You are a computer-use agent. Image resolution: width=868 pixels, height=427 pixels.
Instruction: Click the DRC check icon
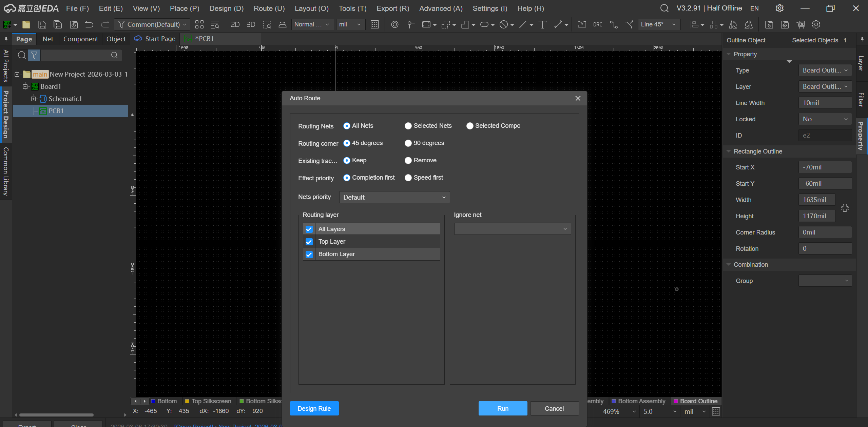pyautogui.click(x=597, y=24)
